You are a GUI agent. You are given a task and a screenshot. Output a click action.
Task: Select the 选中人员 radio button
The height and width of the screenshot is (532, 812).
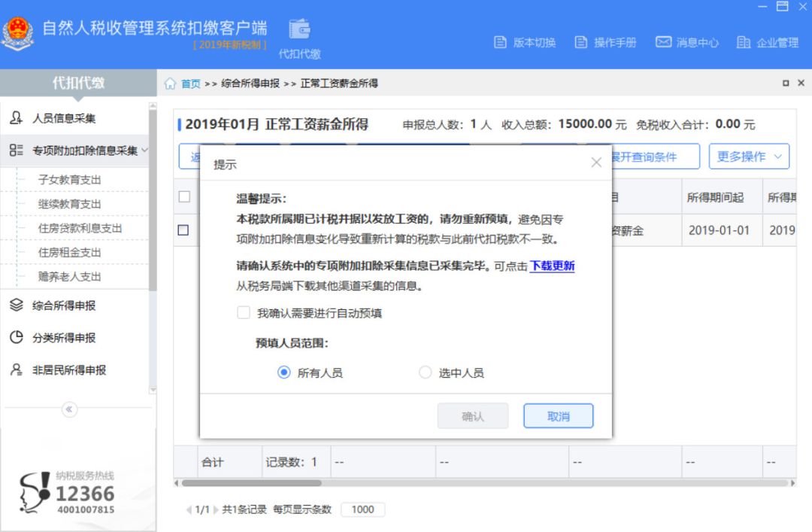[x=425, y=372]
